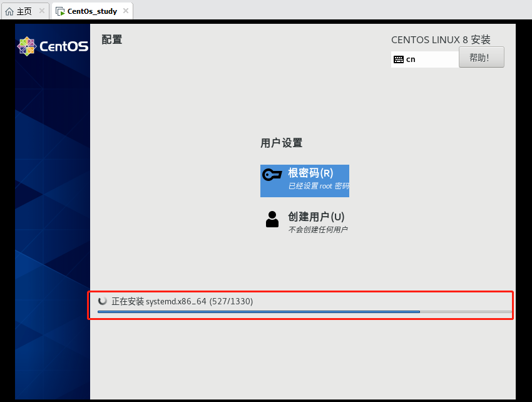Close the CentOs_study tab

pos(125,10)
